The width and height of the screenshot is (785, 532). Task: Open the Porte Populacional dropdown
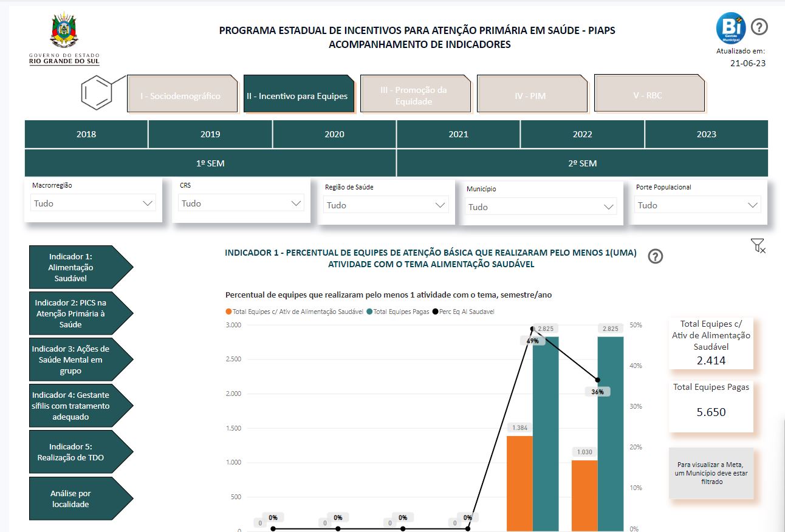pyautogui.click(x=697, y=205)
